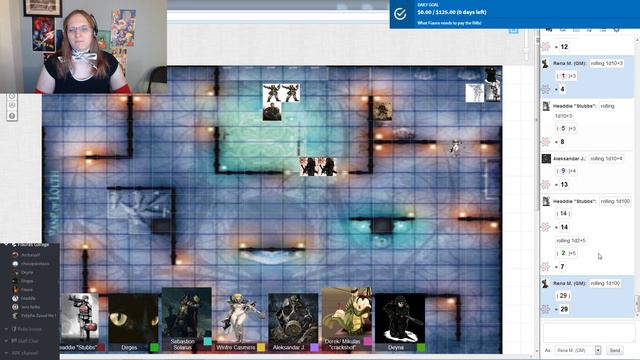640x360 pixels.
Task: Click the 'rolling 1d10+4' roll formula
Action: coord(606,158)
